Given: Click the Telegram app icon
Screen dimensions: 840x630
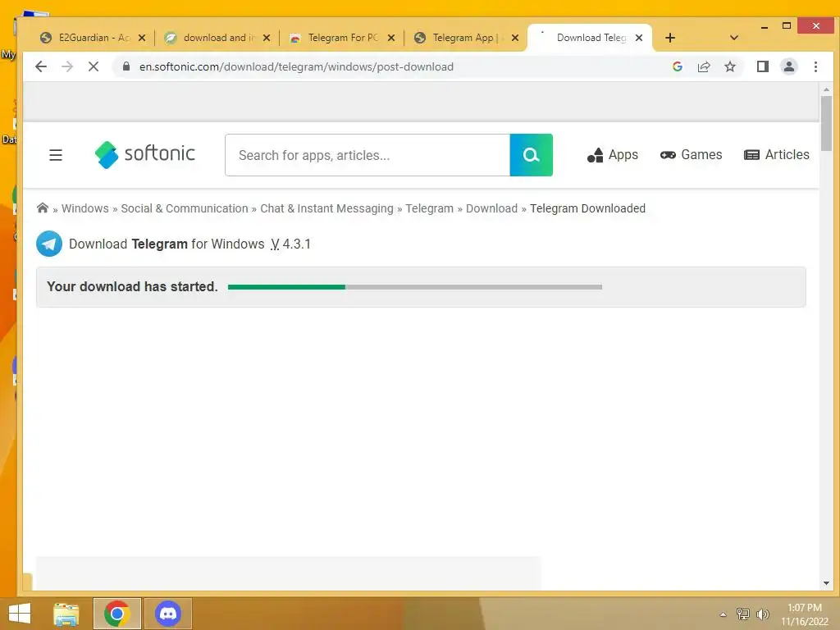Looking at the screenshot, I should (49, 244).
